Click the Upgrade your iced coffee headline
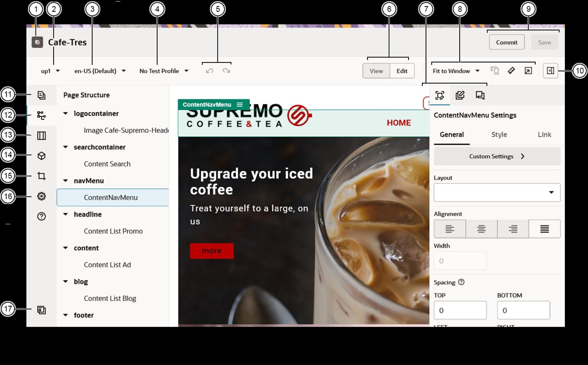 [x=251, y=181]
